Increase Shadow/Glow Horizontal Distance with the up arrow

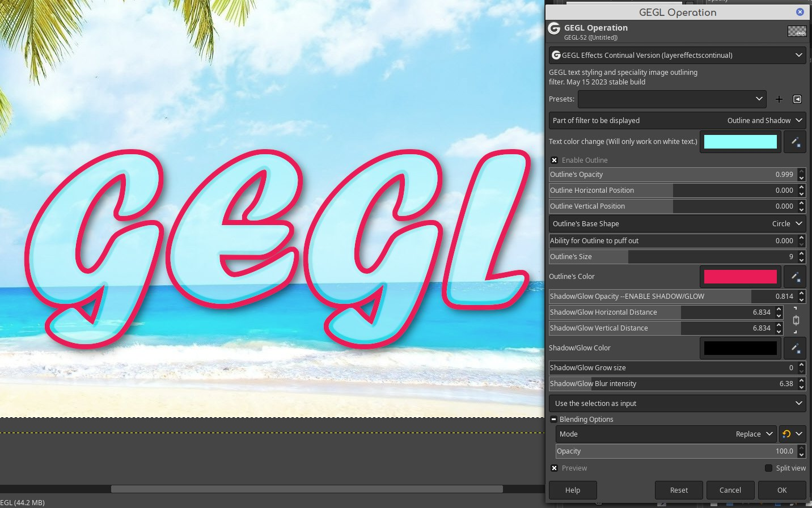point(779,309)
